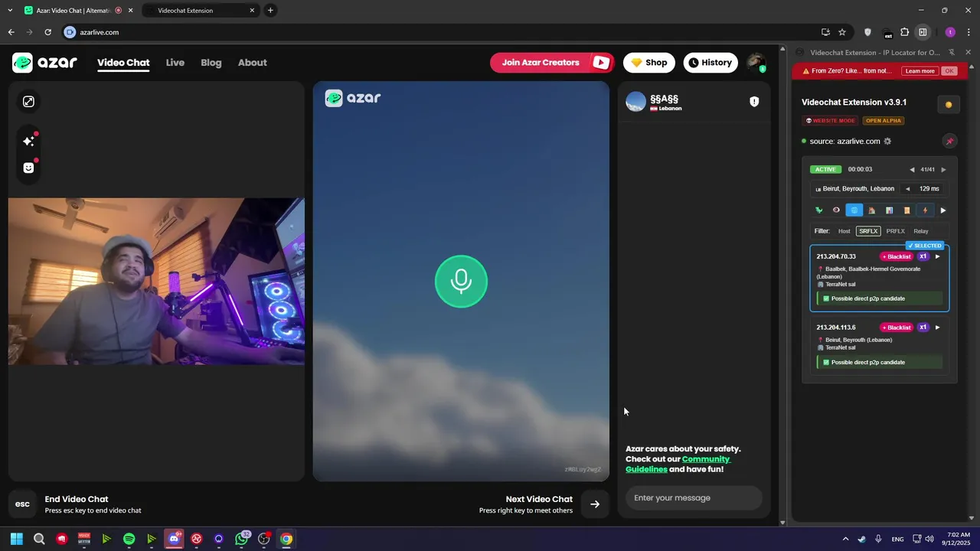
Task: Click the x1 badge for 213.204.113.6
Action: pyautogui.click(x=923, y=328)
